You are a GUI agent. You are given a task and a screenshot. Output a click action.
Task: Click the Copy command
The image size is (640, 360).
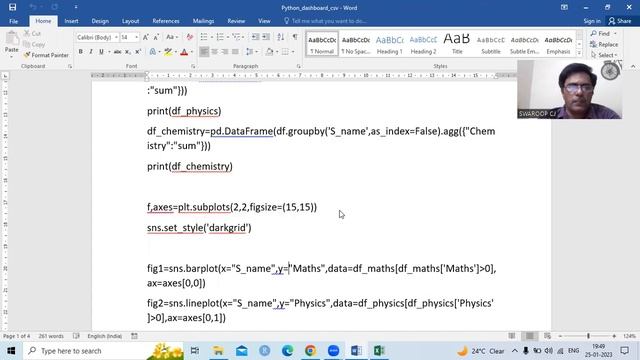point(34,44)
